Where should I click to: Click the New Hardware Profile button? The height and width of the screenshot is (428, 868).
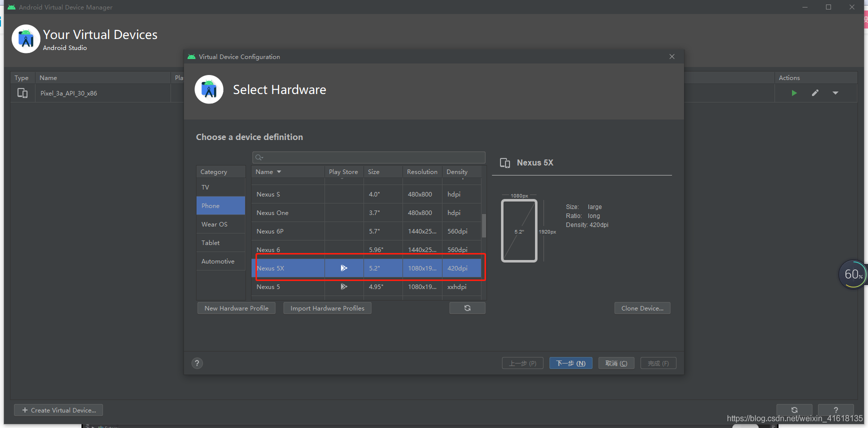pos(236,308)
